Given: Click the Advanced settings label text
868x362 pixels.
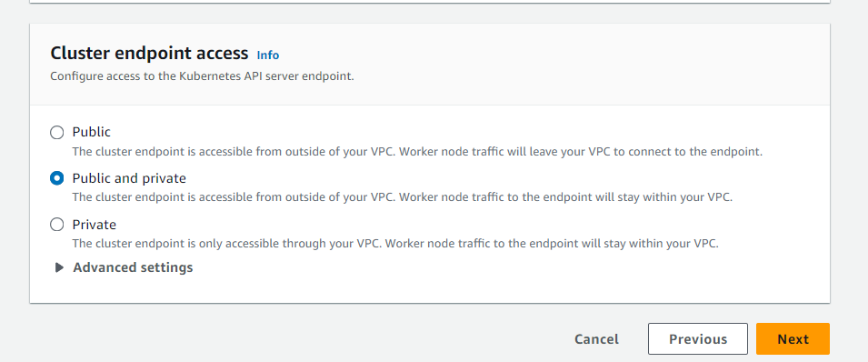Looking at the screenshot, I should (133, 267).
